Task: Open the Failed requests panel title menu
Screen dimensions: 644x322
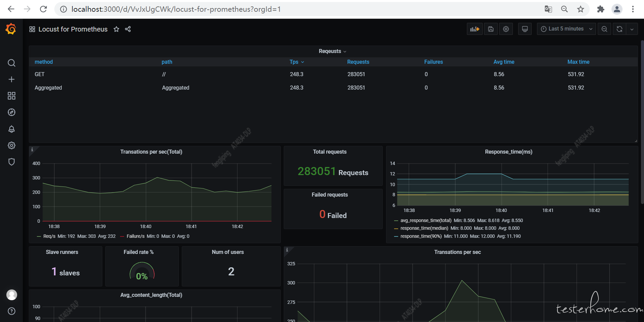Action: click(330, 195)
